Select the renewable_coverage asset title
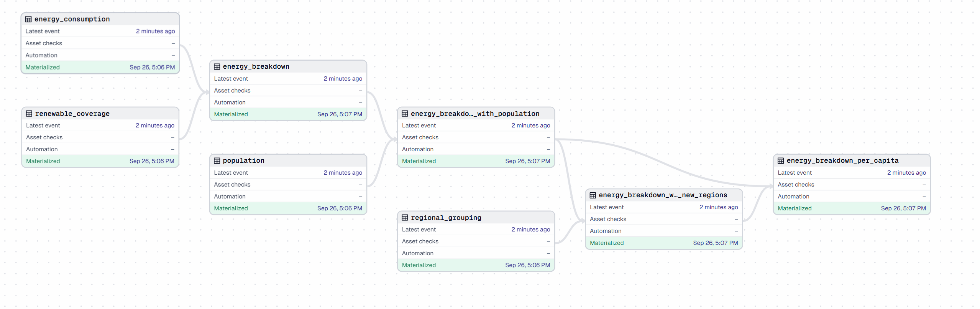 pos(72,114)
